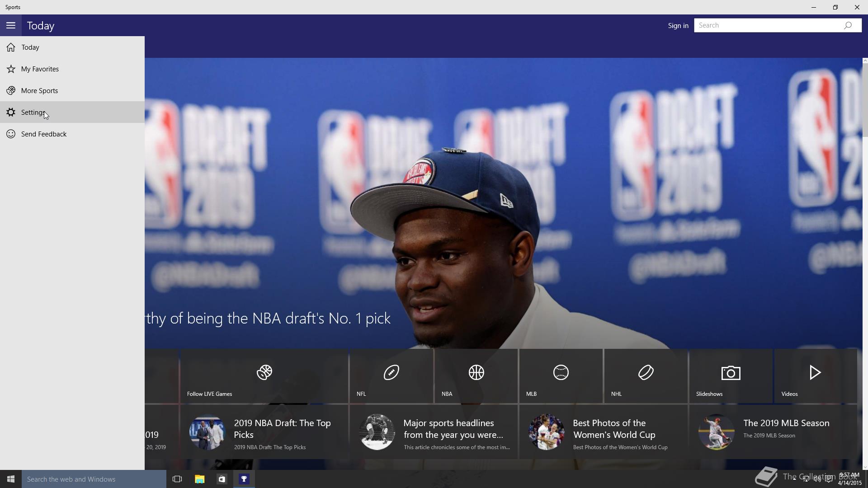Click the scrollbar down arrow
The height and width of the screenshot is (488, 868).
coord(865,467)
